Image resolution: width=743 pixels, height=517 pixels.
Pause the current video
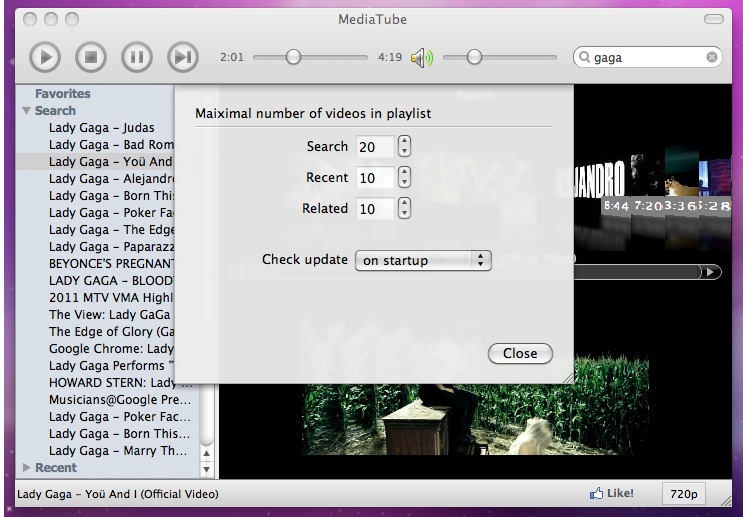click(136, 57)
